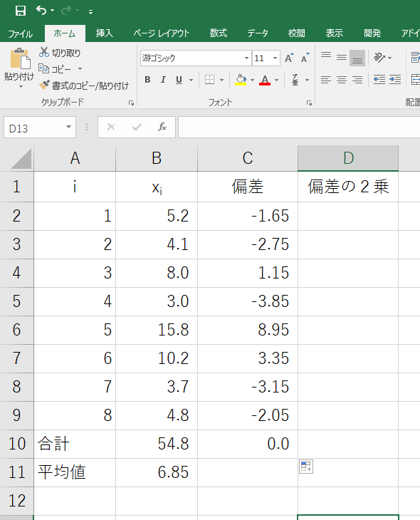Expand the borders dropdown arrow
The height and width of the screenshot is (520, 420).
click(x=221, y=80)
